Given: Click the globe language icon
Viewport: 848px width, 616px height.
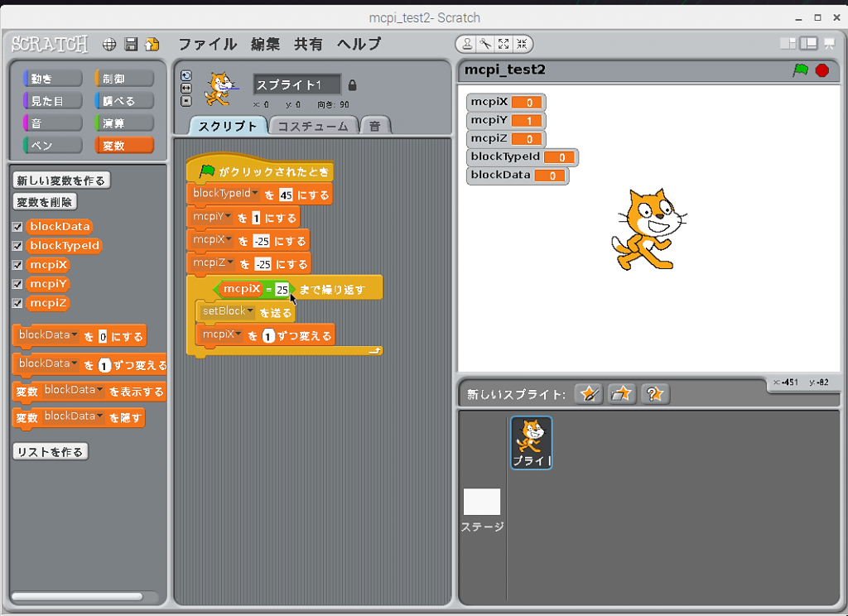Looking at the screenshot, I should [109, 45].
